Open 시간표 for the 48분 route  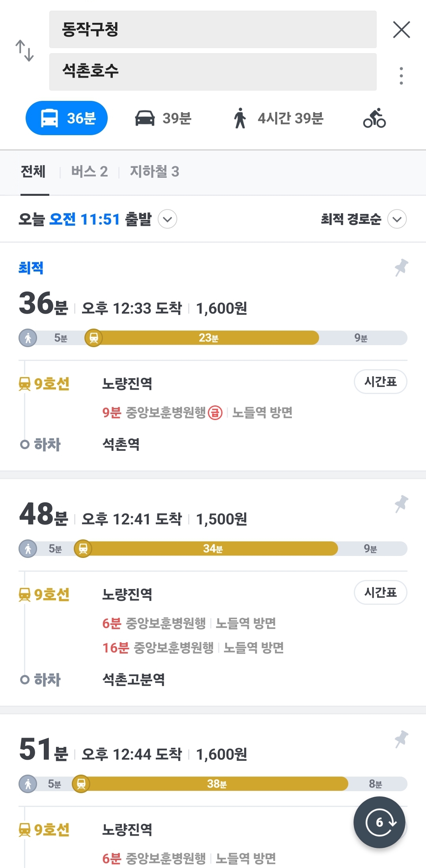pyautogui.click(x=380, y=592)
